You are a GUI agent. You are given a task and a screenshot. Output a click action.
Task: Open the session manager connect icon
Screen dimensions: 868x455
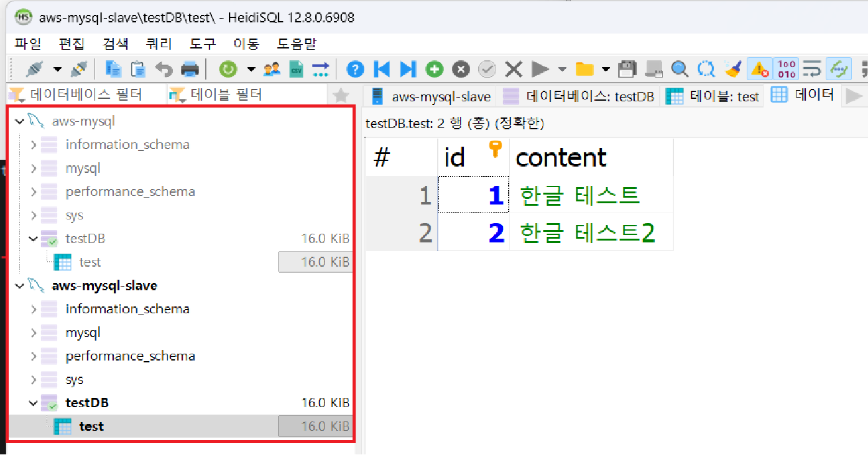coord(35,68)
